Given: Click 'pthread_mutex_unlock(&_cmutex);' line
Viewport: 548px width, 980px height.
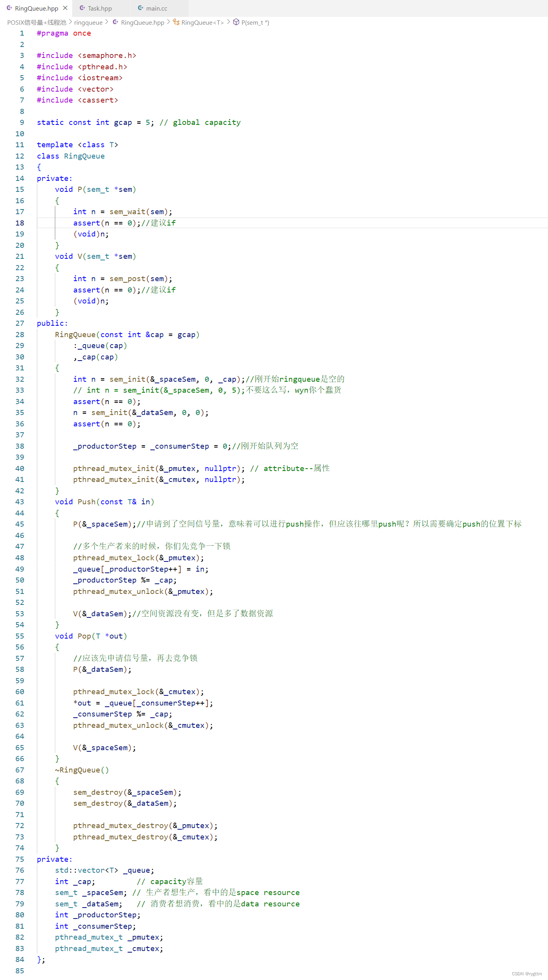Looking at the screenshot, I should coord(143,726).
